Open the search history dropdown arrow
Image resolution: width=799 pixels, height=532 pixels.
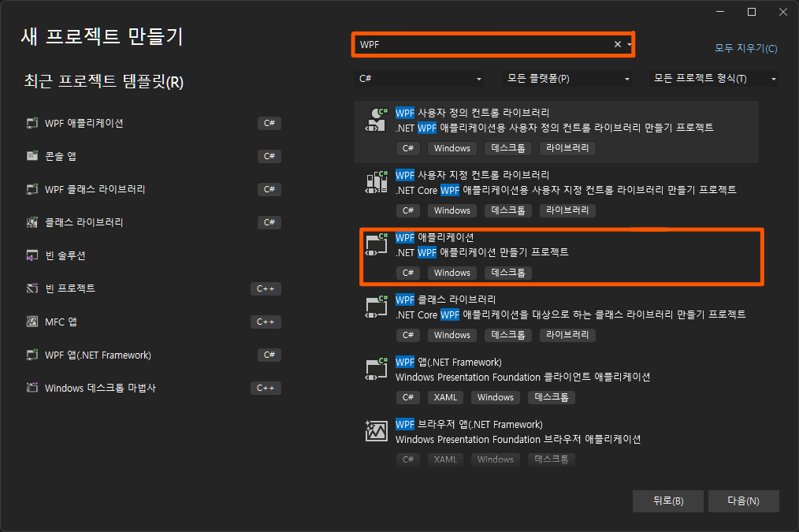630,44
